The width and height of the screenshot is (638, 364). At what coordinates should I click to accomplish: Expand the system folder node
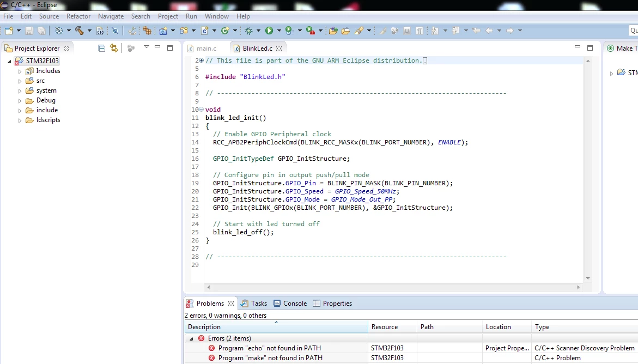(20, 91)
